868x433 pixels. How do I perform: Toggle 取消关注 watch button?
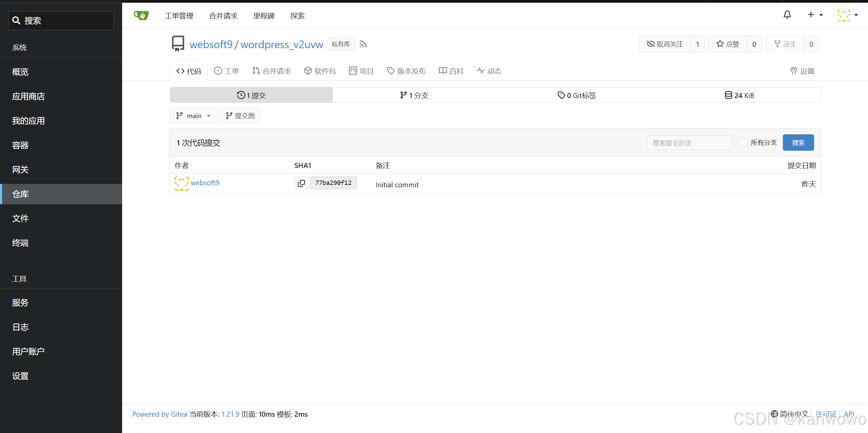665,44
